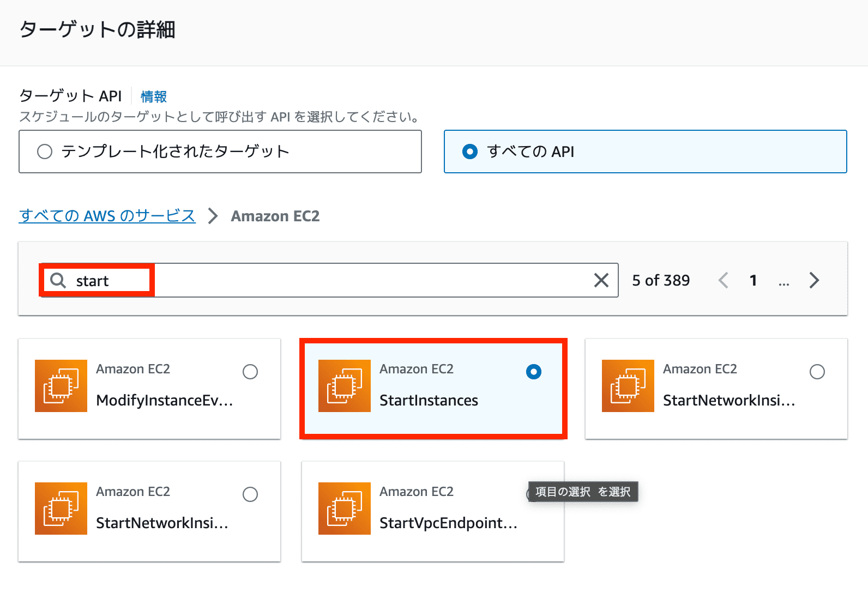The image size is (868, 605).
Task: Select the StartInstances radio button
Action: (x=534, y=372)
